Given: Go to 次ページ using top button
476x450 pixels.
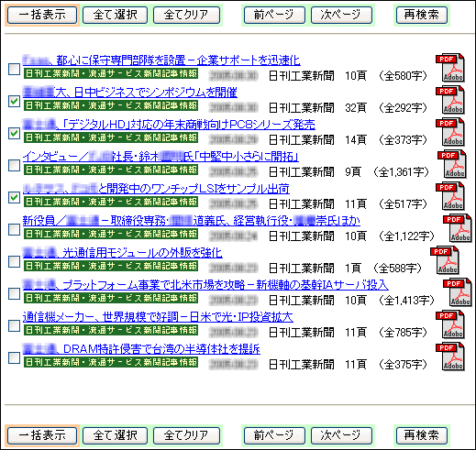Looking at the screenshot, I should pyautogui.click(x=341, y=15).
